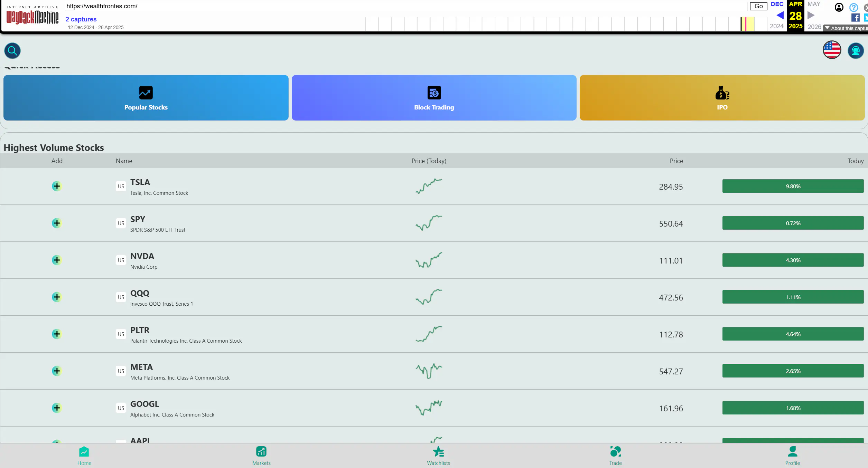View the TSLA price sparkline chart
This screenshot has height=468, width=868.
point(429,186)
